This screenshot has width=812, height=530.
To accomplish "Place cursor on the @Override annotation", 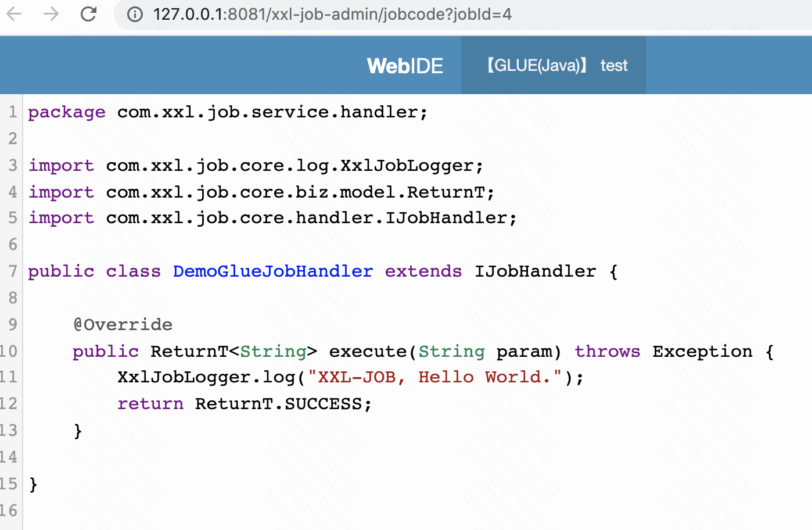I will 123,325.
